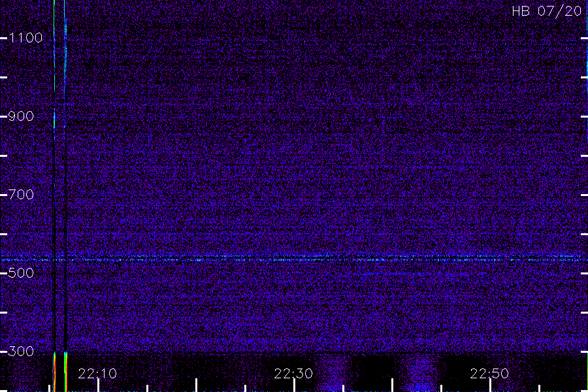Click the 1100 frequency axis label
Image resolution: width=588 pixels, height=392 pixels.
tap(25, 38)
